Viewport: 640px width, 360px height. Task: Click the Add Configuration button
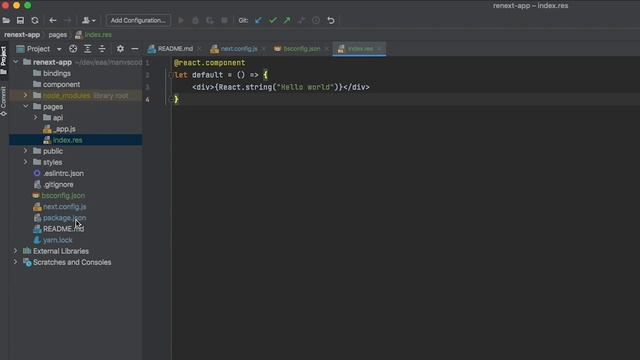[138, 20]
